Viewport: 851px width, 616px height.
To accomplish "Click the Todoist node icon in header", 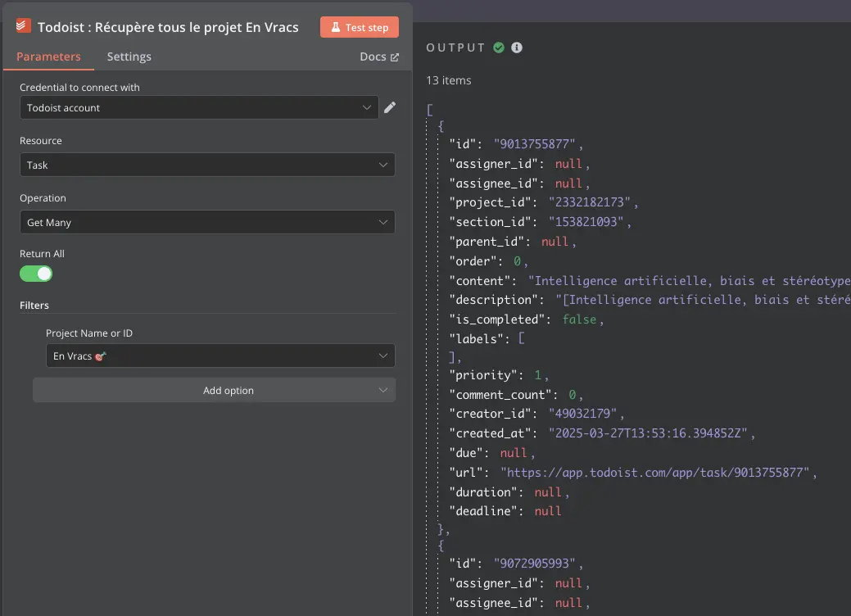I will (23, 25).
